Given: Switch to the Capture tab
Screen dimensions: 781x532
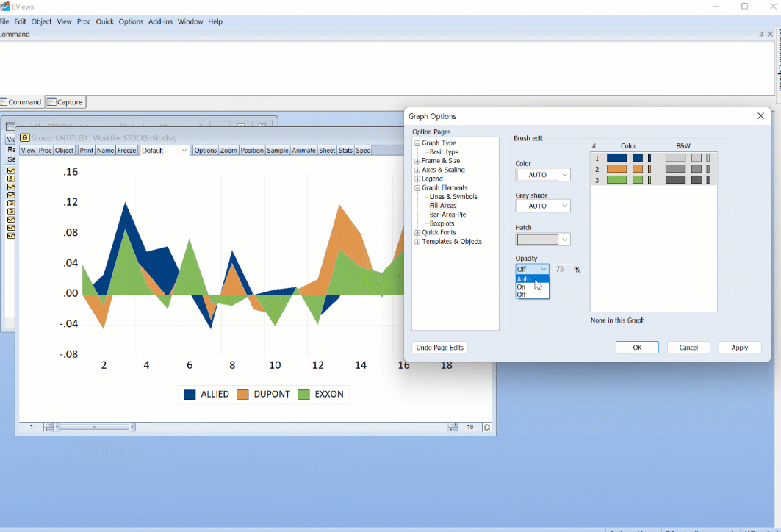Looking at the screenshot, I should [65, 101].
